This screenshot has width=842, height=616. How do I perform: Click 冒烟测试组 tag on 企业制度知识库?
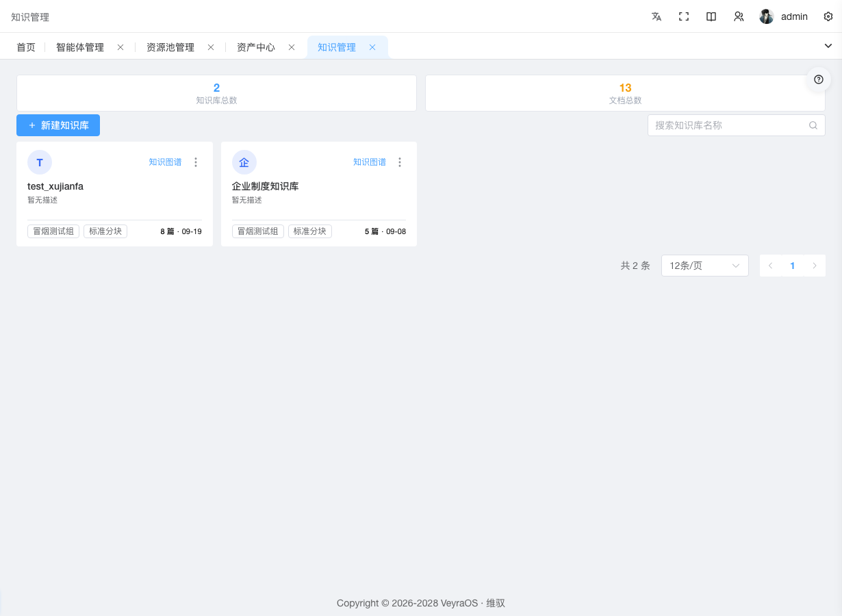(x=258, y=231)
